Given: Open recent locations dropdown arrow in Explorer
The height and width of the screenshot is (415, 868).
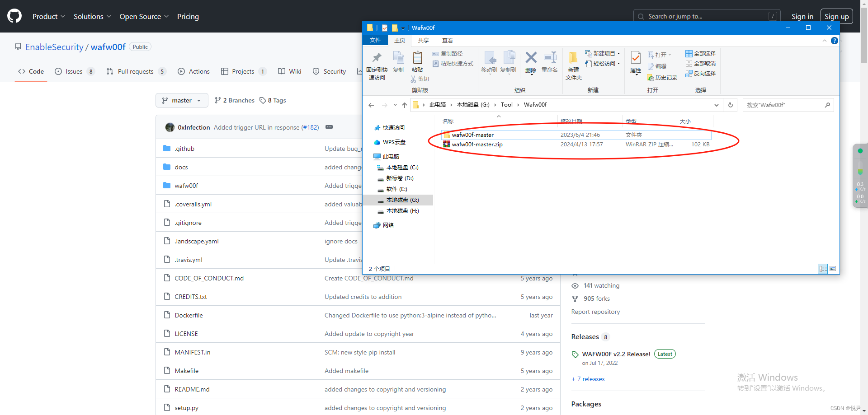Looking at the screenshot, I should [395, 105].
